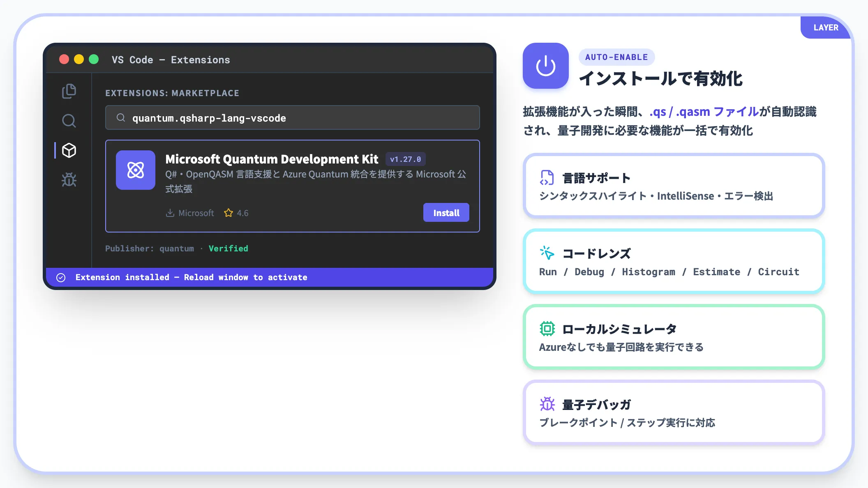Click the v1.27.0 version badge

point(405,159)
